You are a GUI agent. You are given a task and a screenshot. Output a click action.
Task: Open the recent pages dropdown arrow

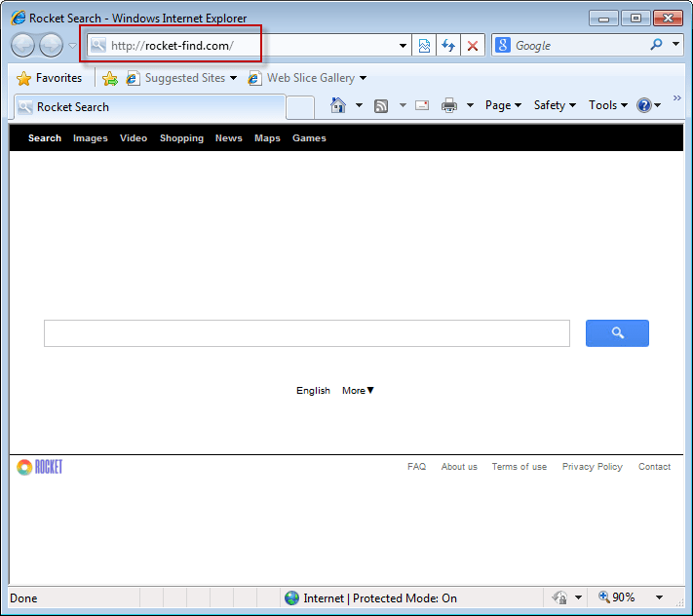[72, 46]
